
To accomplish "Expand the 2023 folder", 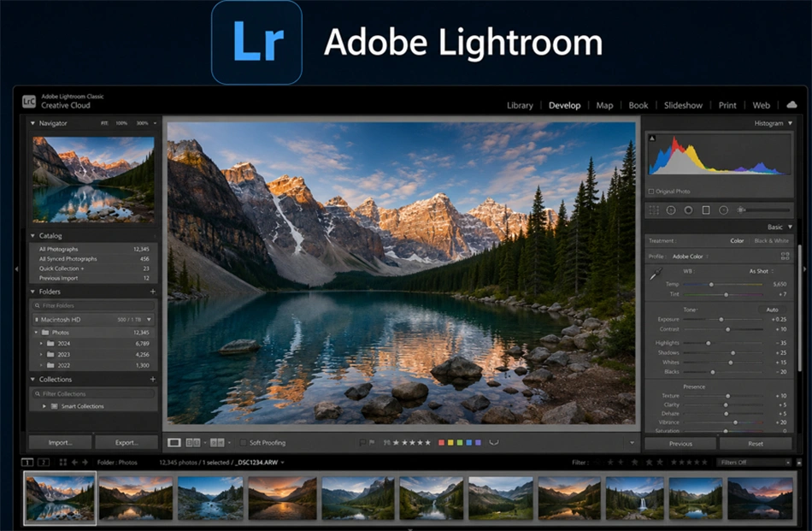I will click(41, 354).
